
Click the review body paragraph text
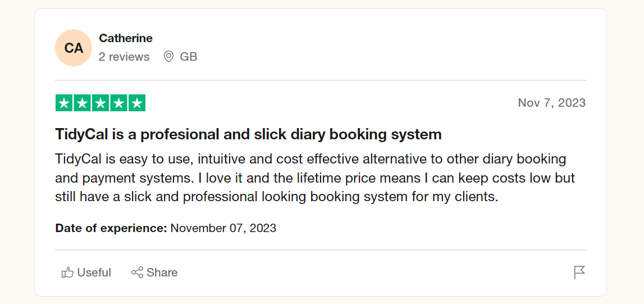click(314, 178)
